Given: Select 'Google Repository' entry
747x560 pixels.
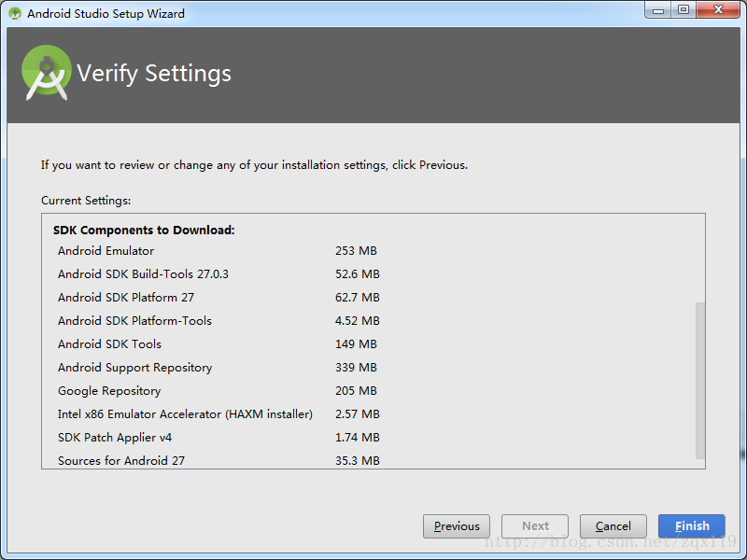Looking at the screenshot, I should click(x=109, y=391).
